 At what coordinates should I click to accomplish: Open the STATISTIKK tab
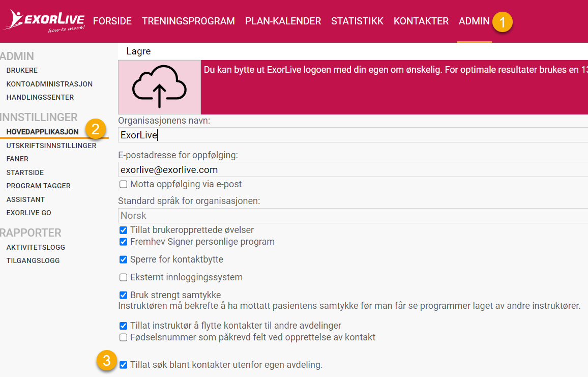(x=358, y=21)
